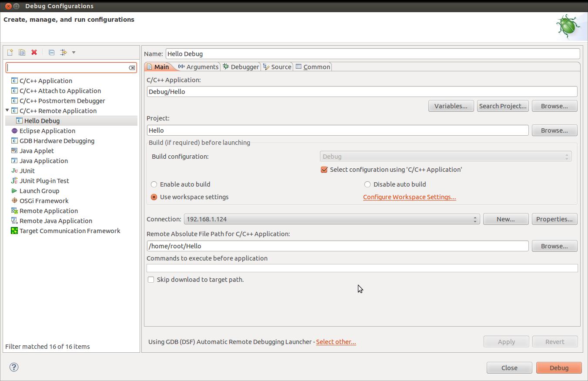This screenshot has height=381, width=588.
Task: Open the Connection dropdown showing 192.168.1.124
Action: (331, 219)
